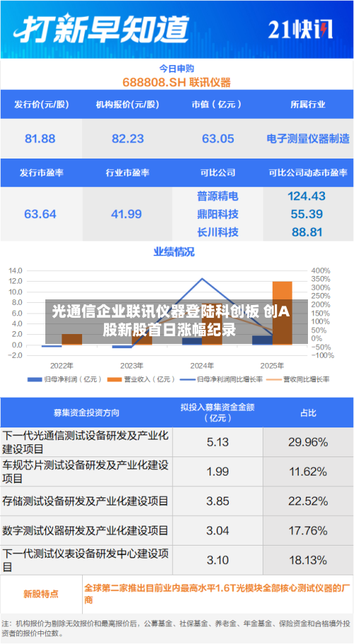Click the 发行市盈率 header
The image size is (354, 644).
[x=42, y=173]
